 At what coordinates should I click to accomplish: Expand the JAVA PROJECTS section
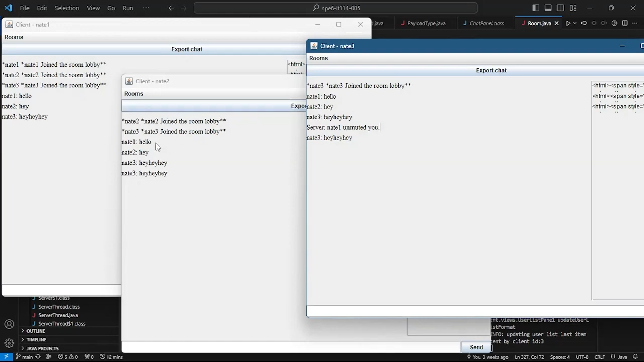coord(42,348)
